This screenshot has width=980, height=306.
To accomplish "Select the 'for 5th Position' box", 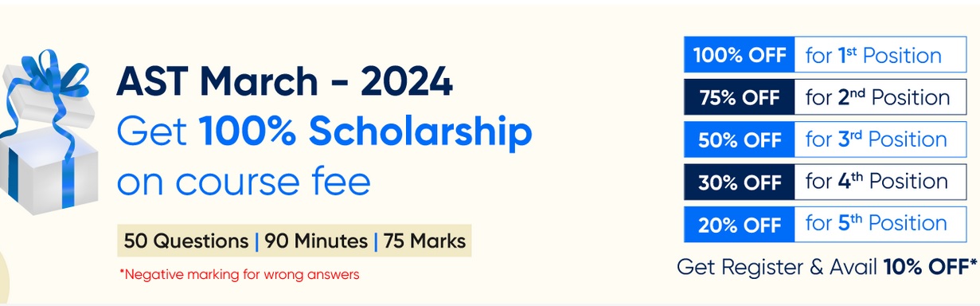I will tap(880, 224).
